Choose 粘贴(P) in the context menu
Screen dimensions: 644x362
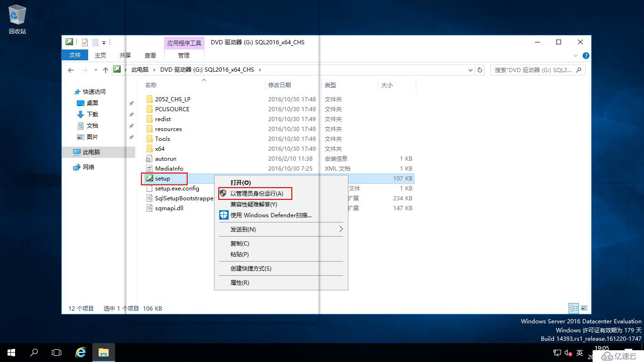[281, 255]
